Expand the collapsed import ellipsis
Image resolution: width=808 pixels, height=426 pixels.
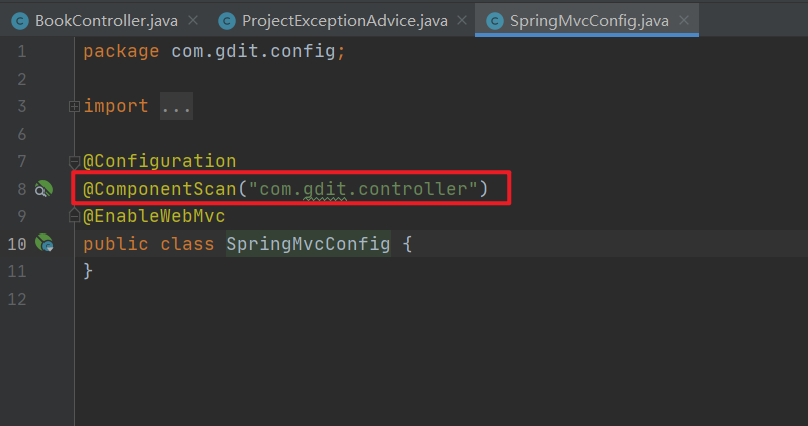coord(176,106)
